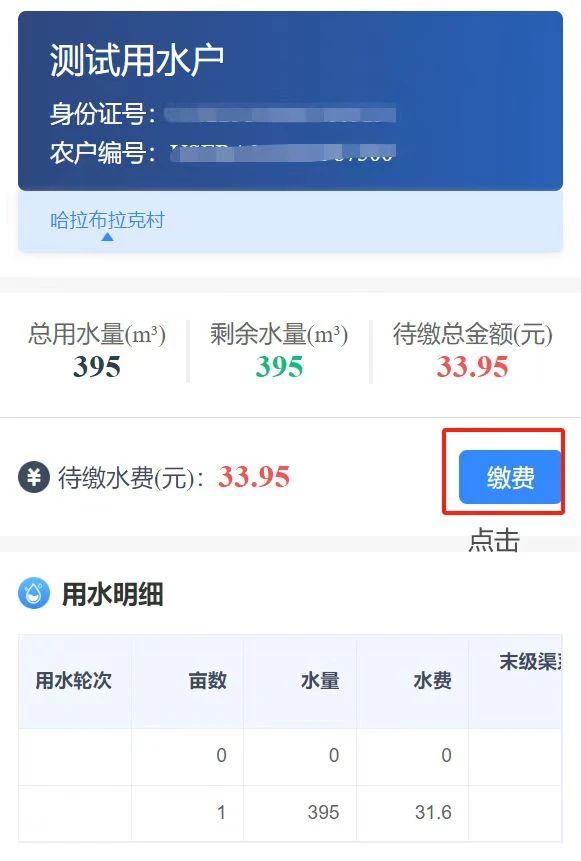Click the triangle marker under 哈拉布拉克村
Viewport: 581px width, 861px height.
tap(108, 237)
